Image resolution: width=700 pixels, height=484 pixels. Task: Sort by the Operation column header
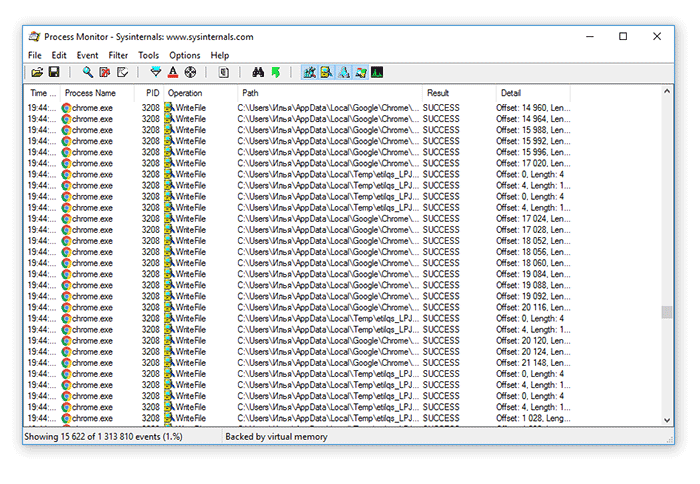[201, 93]
